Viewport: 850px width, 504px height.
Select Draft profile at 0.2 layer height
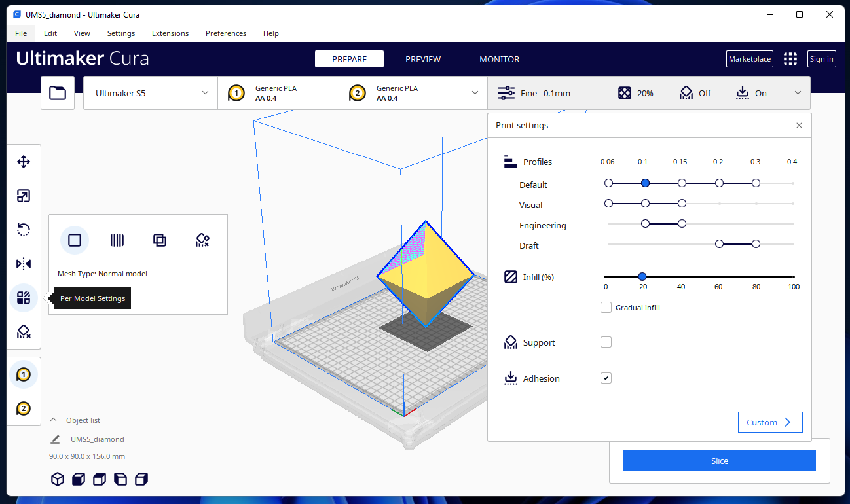pos(719,244)
